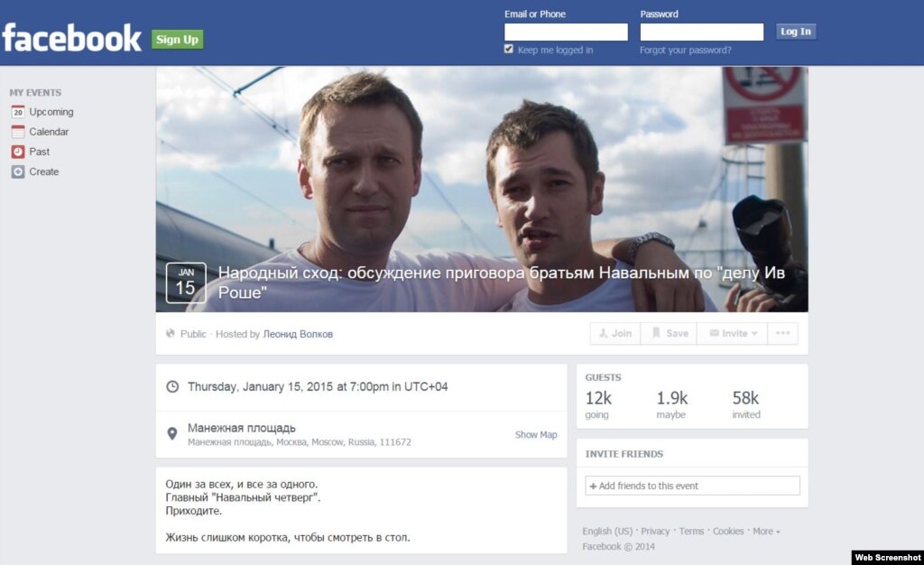The width and height of the screenshot is (924, 565).
Task: Expand the Invite dropdown button
Action: (732, 333)
